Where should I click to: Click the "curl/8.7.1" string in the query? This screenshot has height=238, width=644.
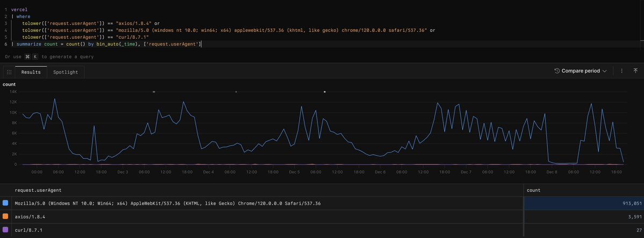132,37
